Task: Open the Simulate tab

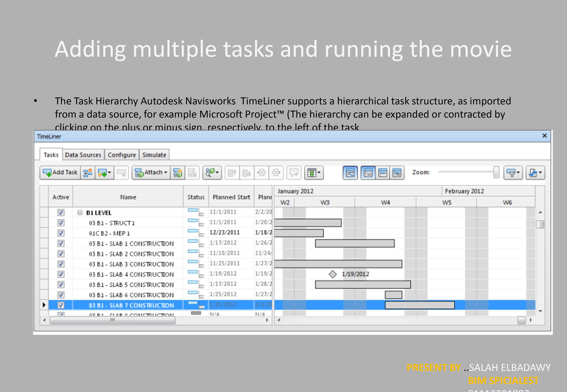Action: coord(154,155)
